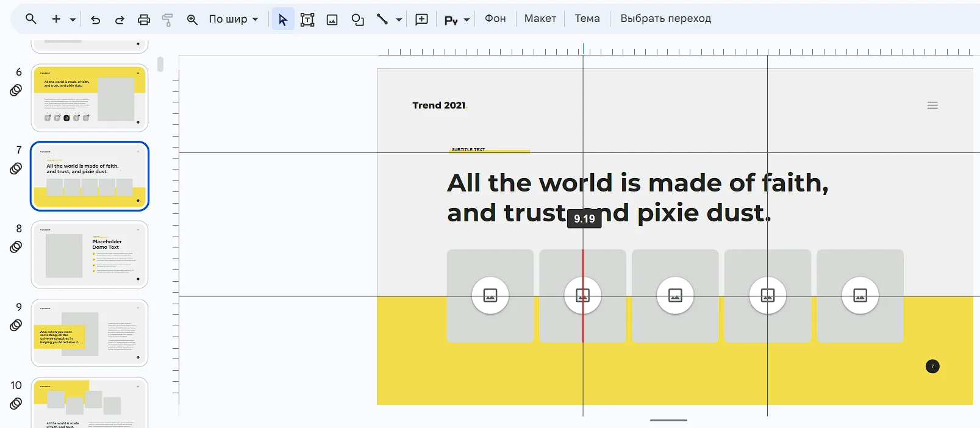Click the print icon
This screenshot has width=980, height=428.
(144, 20)
